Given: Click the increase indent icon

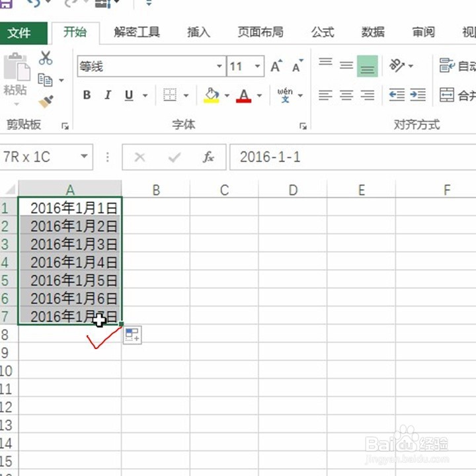Looking at the screenshot, I should point(418,95).
